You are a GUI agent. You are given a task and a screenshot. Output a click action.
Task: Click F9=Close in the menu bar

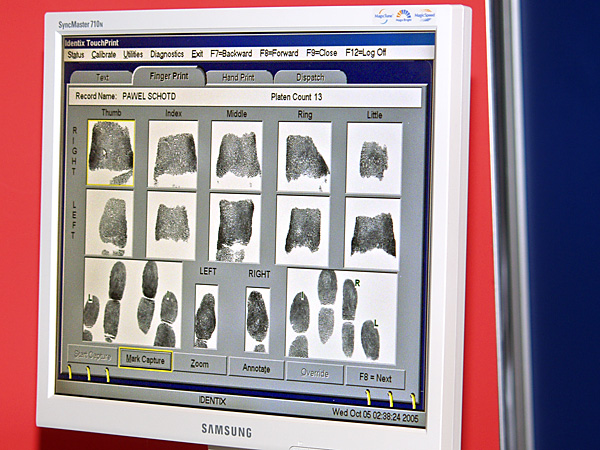pyautogui.click(x=321, y=52)
